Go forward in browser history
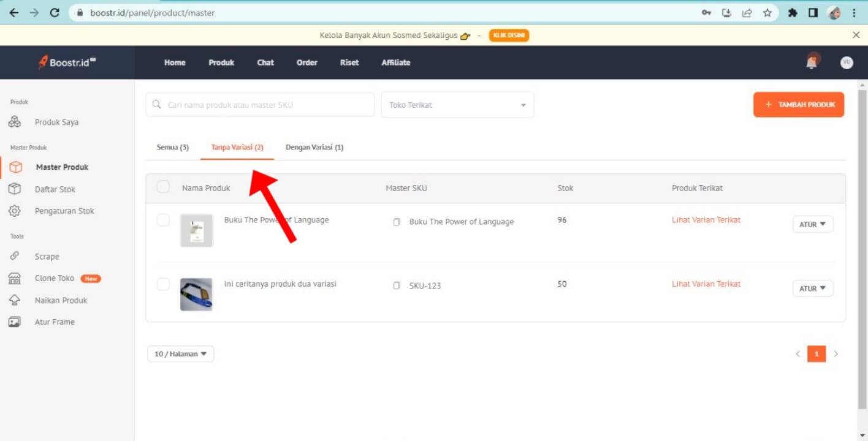 34,12
